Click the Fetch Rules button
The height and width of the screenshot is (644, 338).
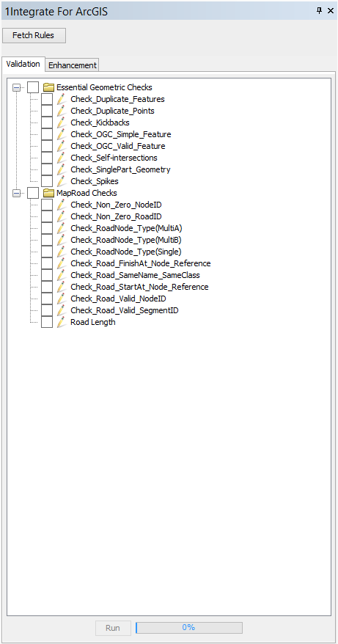tap(34, 35)
